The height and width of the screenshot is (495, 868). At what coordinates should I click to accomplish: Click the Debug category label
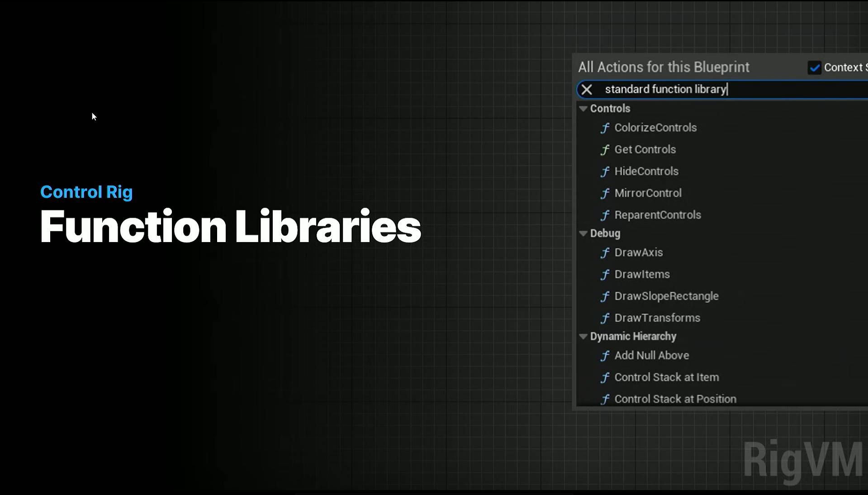(x=605, y=233)
